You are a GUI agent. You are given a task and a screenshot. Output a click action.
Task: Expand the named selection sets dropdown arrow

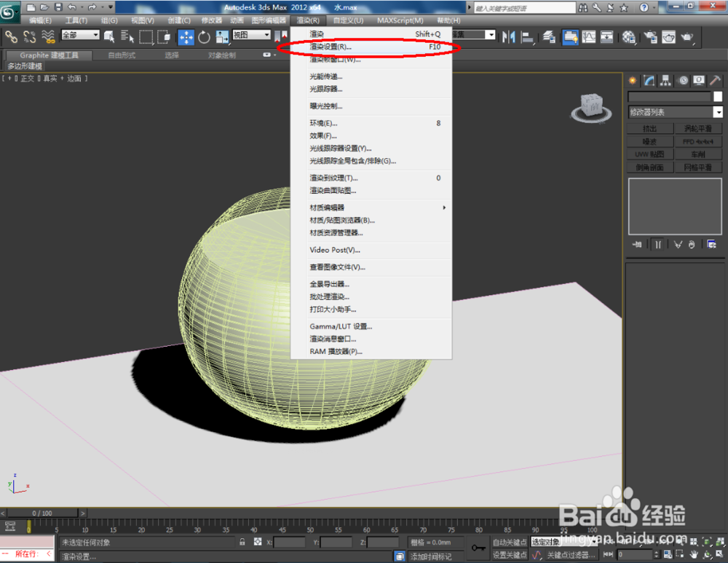click(490, 35)
